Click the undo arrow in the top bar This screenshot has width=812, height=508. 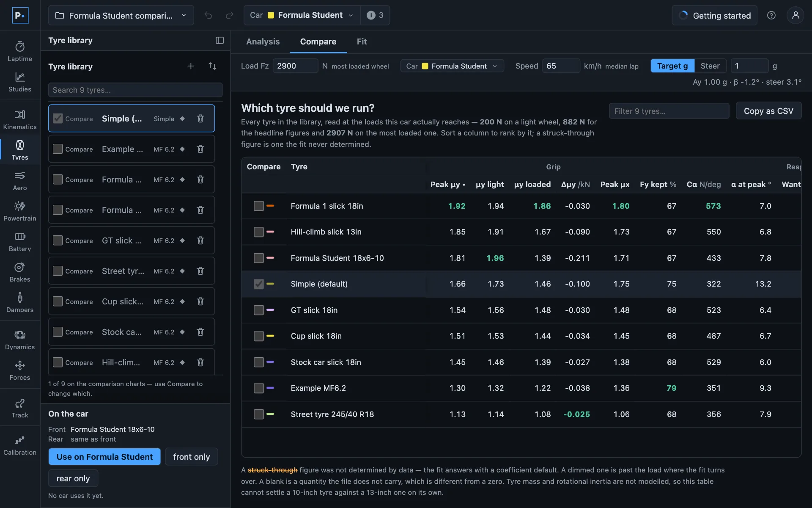pyautogui.click(x=208, y=15)
